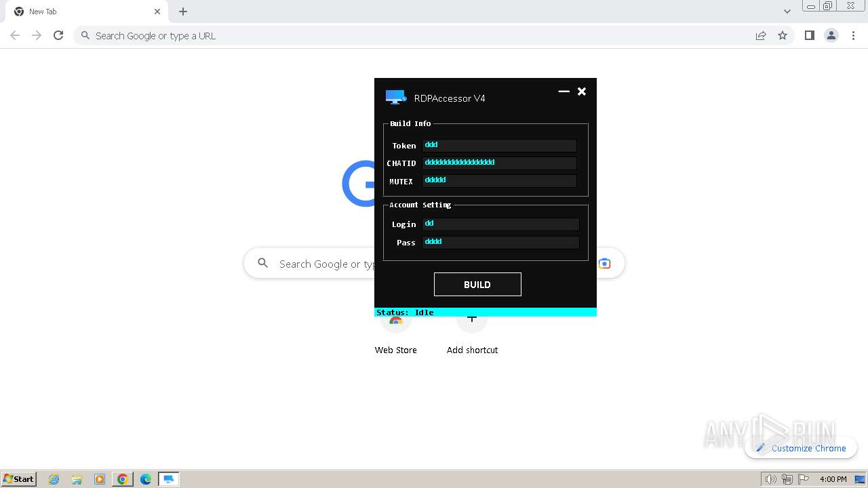Minimize the RDPAccessor V4 window
Viewport: 868px width, 488px height.
pos(564,91)
